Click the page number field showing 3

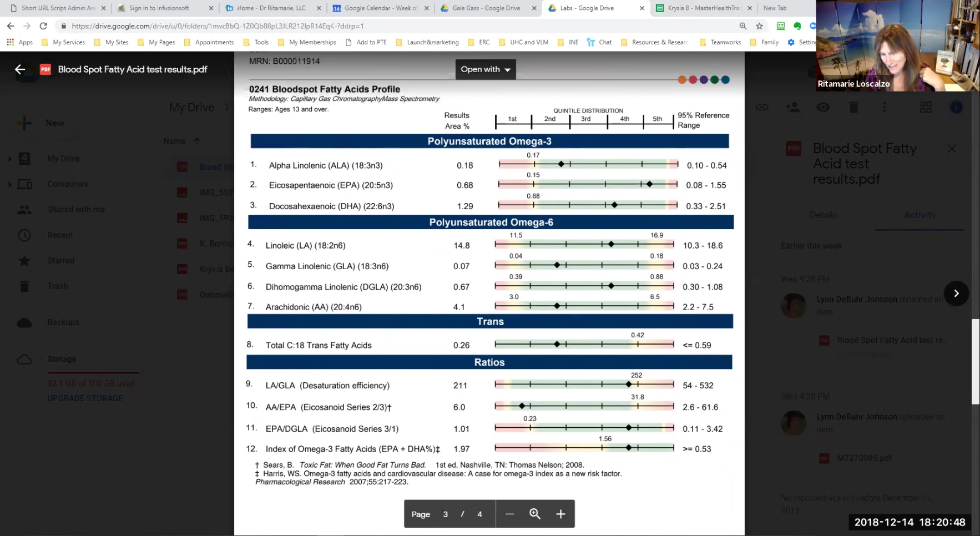point(445,514)
